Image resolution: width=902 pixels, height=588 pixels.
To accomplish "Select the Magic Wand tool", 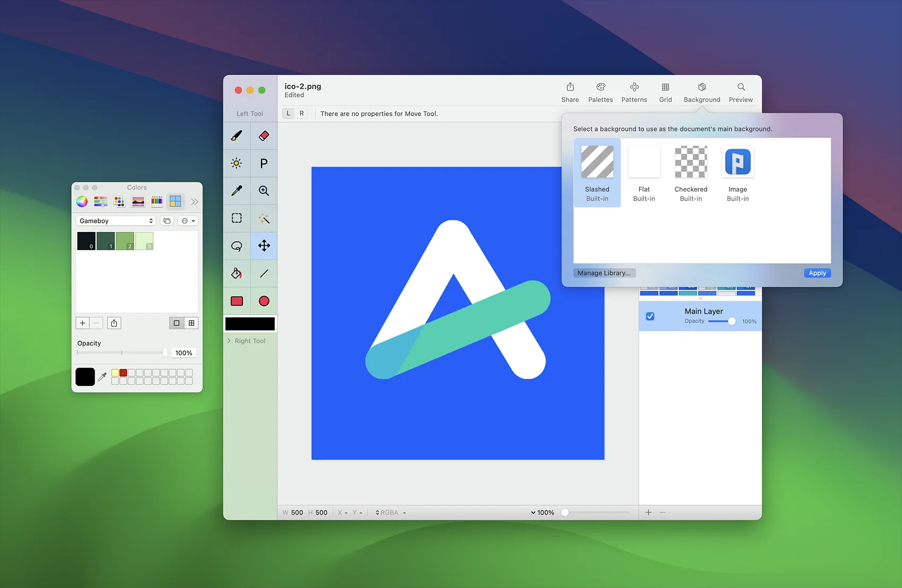I will 264,218.
